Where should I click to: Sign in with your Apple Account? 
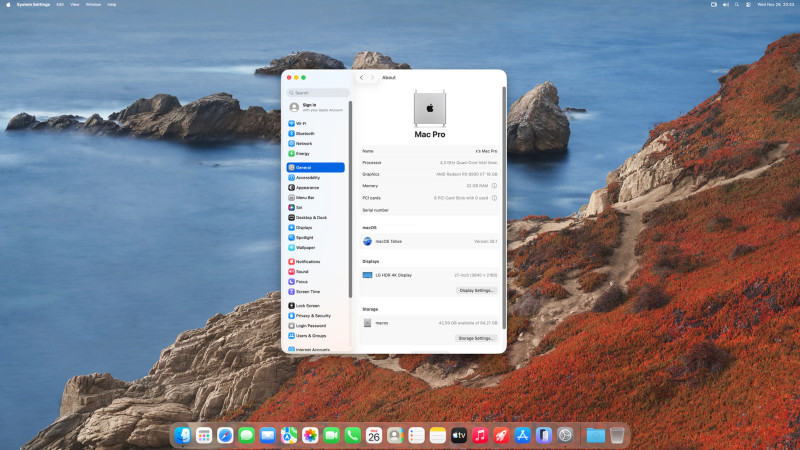coord(316,107)
